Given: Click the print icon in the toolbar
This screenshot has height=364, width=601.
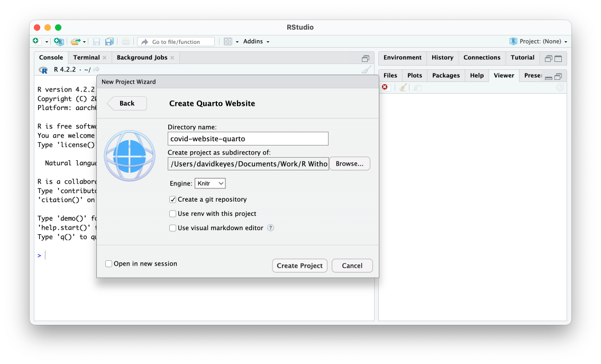Looking at the screenshot, I should [126, 41].
